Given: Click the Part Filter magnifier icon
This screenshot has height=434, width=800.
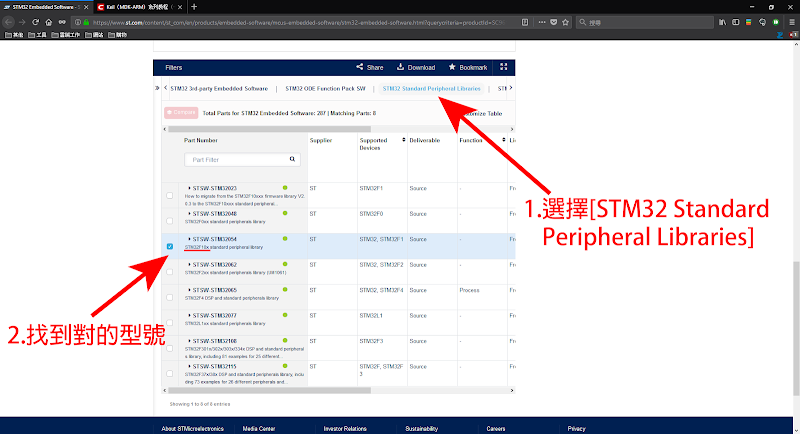Looking at the screenshot, I should (x=292, y=159).
